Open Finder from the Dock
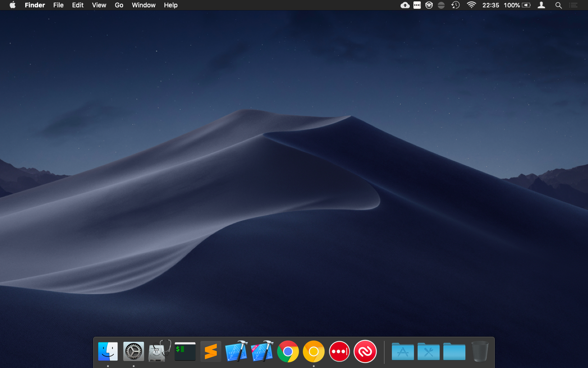 (108, 352)
